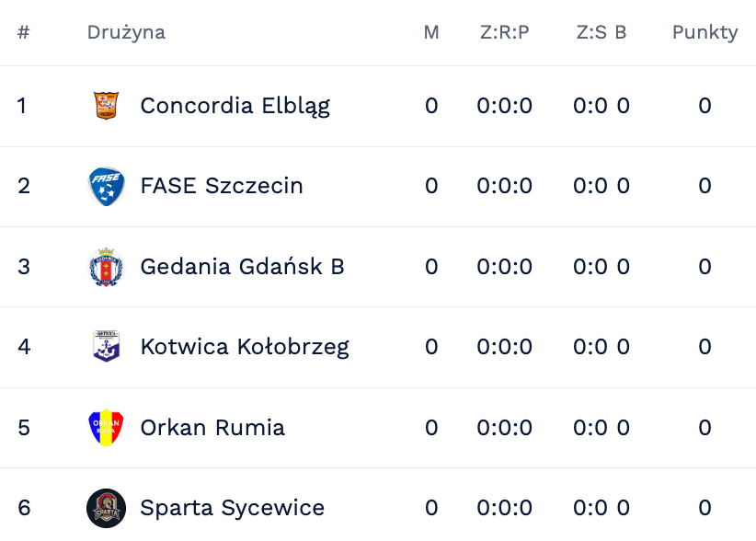The height and width of the screenshot is (541, 756).
Task: Open the Sparta Sycewice team name link
Action: (x=232, y=508)
